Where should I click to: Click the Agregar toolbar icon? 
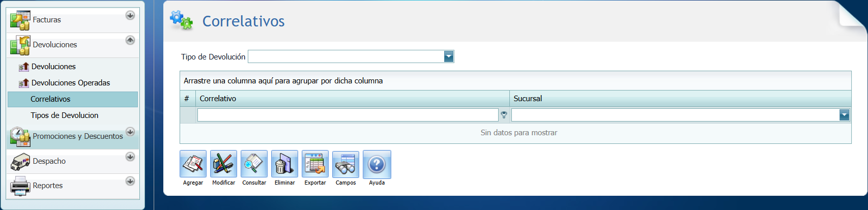[x=193, y=164]
